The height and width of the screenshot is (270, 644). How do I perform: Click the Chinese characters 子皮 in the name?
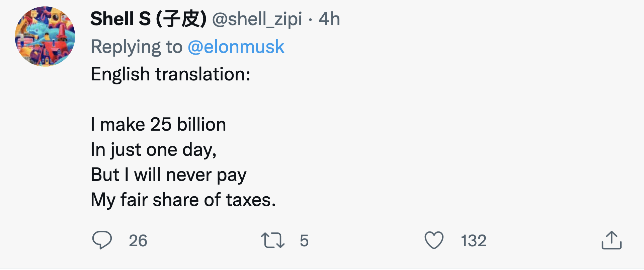click(x=181, y=19)
